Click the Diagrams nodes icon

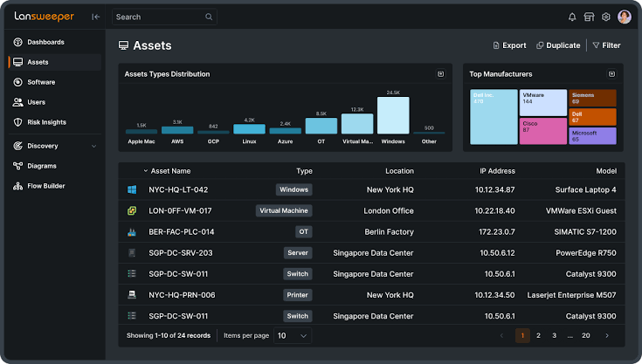tap(17, 166)
